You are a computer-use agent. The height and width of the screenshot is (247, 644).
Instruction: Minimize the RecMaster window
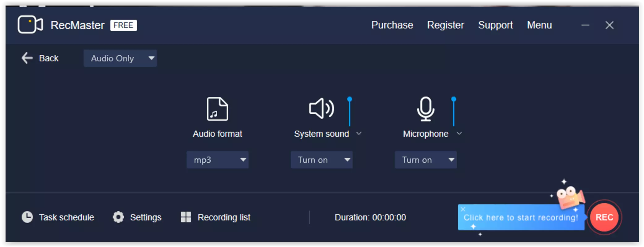pos(585,25)
